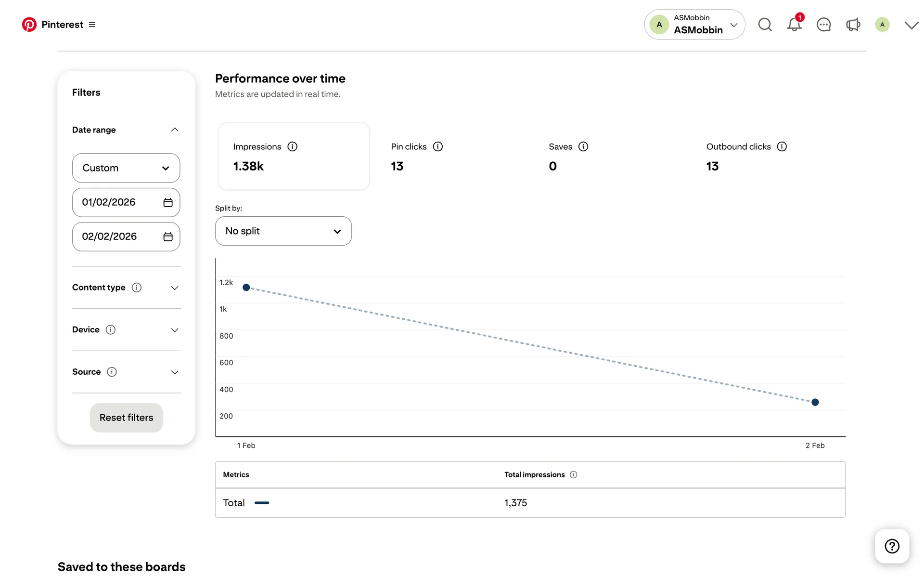Open the messages chat bubble icon
This screenshot has height=578, width=924.
point(823,25)
